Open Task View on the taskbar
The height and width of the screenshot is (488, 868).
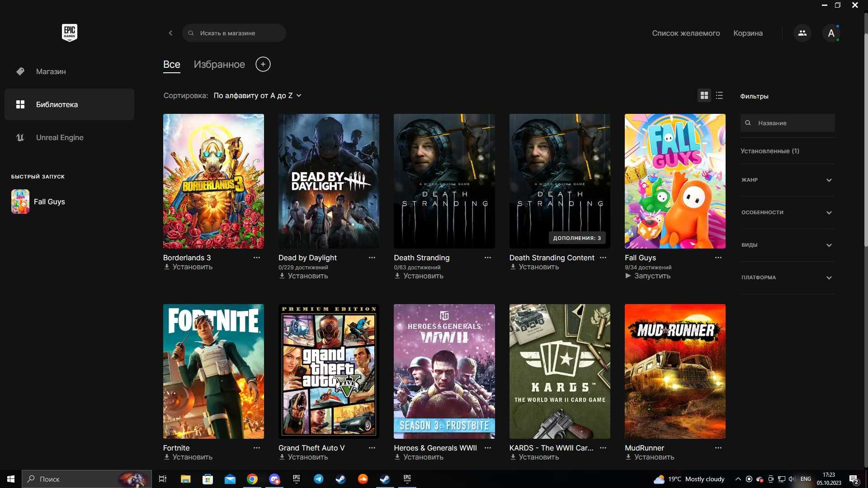tap(163, 479)
